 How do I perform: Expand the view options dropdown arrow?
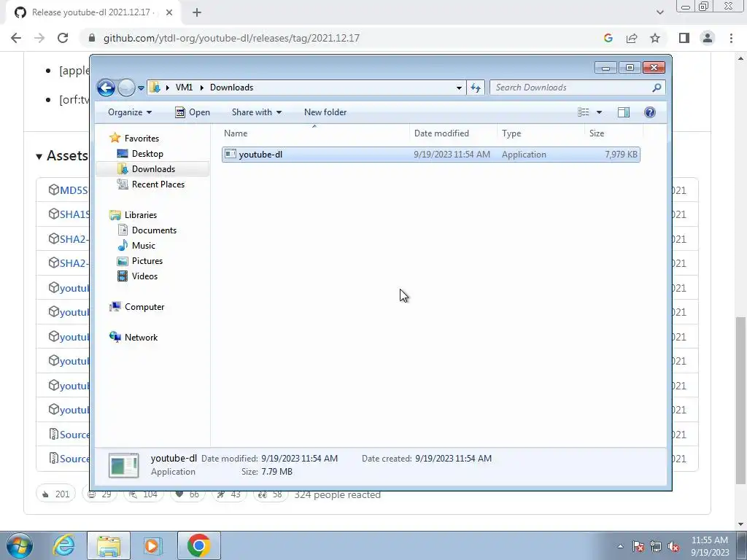tap(599, 112)
